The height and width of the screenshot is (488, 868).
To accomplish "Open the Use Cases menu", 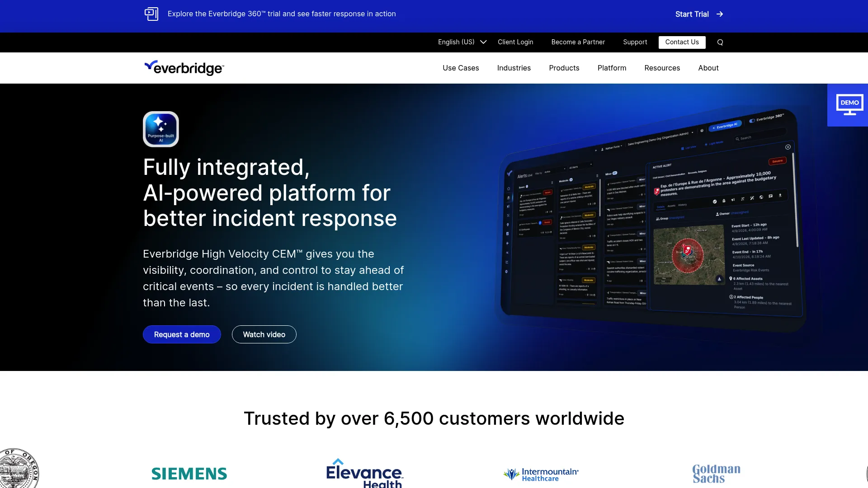I will [x=461, y=68].
